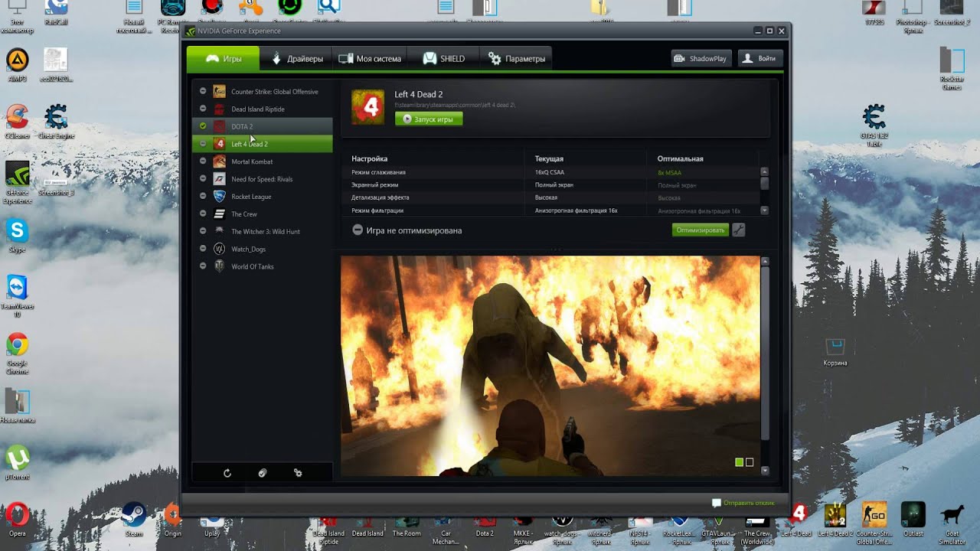Click the Rocket League game icon in list
This screenshot has height=551, width=980.
219,197
